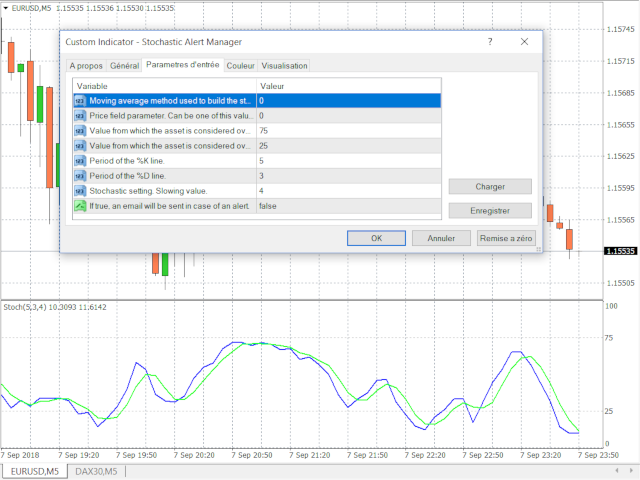This screenshot has width=640, height=480.
Task: Click the dialog resize grip at corner
Action: pyautogui.click(x=538, y=249)
